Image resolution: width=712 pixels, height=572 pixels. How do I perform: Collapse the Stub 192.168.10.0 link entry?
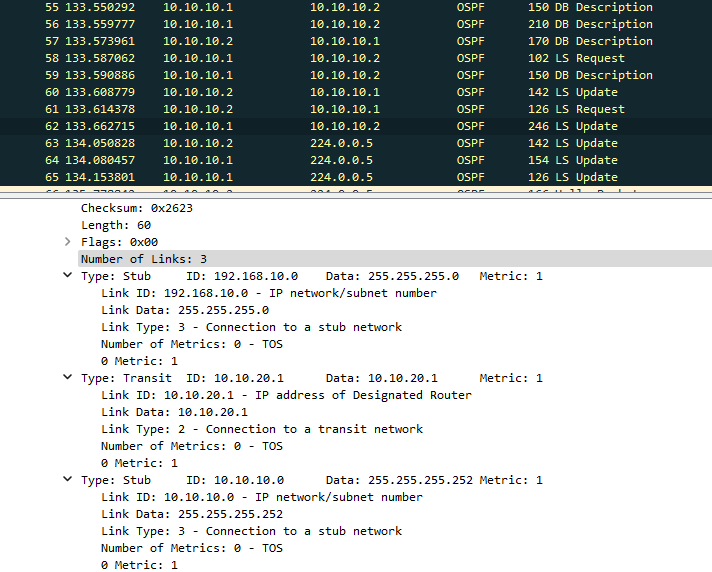pyautogui.click(x=67, y=276)
